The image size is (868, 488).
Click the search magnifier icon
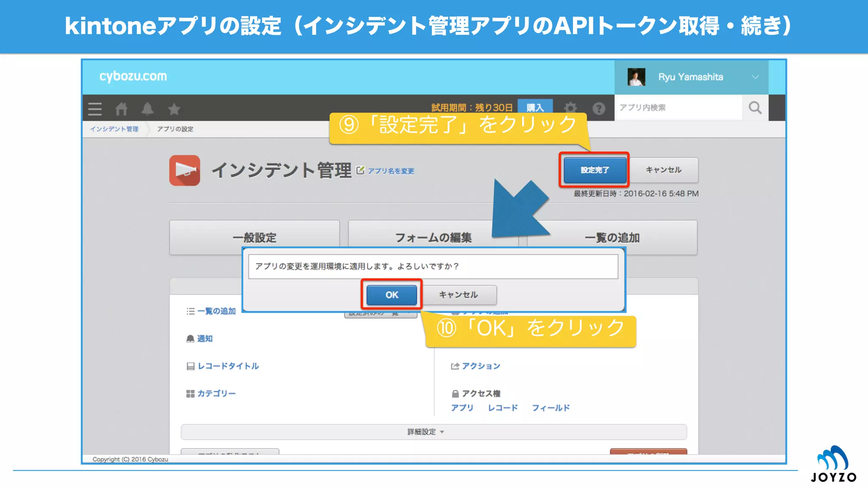click(x=755, y=108)
